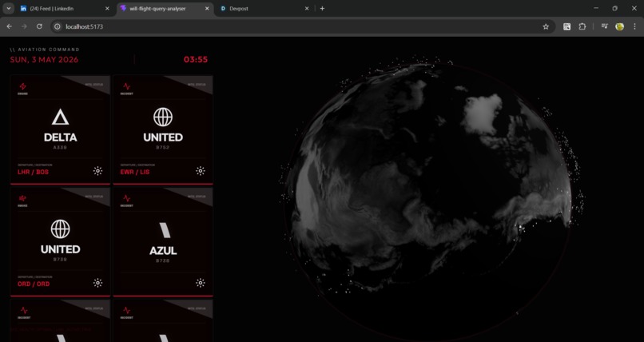Close the Devpost tab
The width and height of the screenshot is (644, 342).
click(307, 9)
